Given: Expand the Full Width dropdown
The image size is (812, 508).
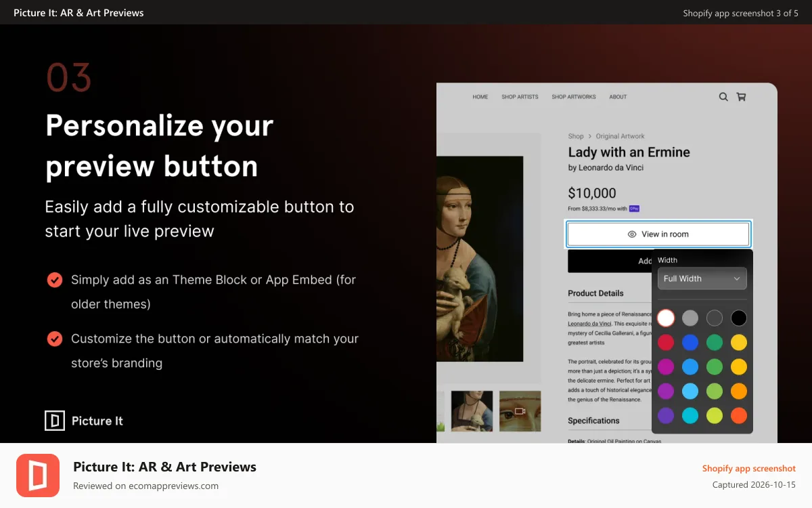Looking at the screenshot, I should [702, 278].
